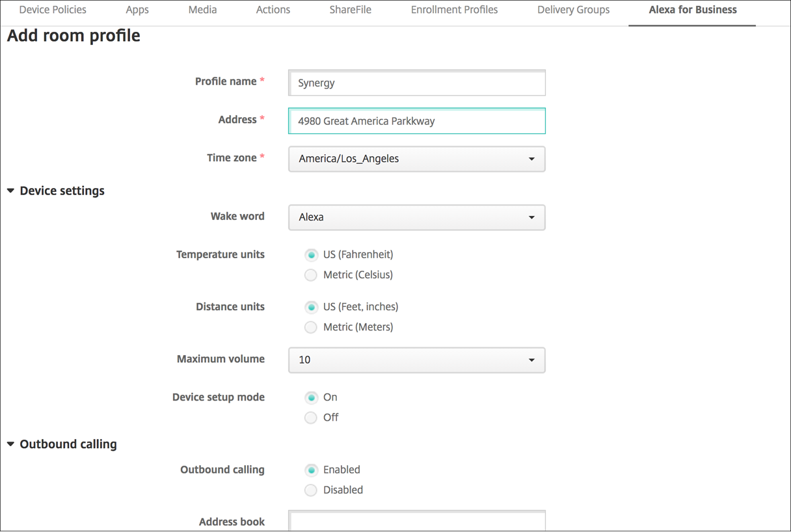
Task: Switch to the Apps tab
Action: [137, 10]
